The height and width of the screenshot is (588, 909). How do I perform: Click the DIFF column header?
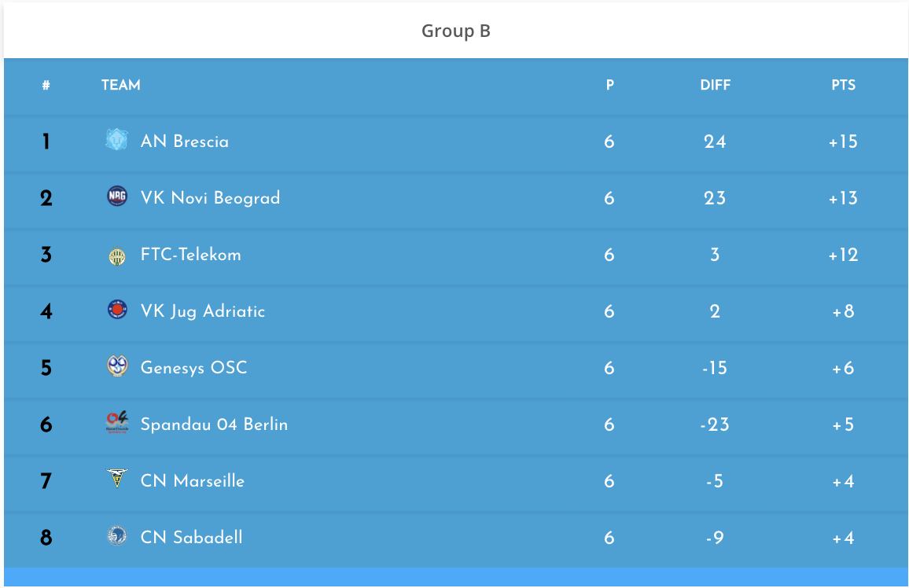click(715, 85)
